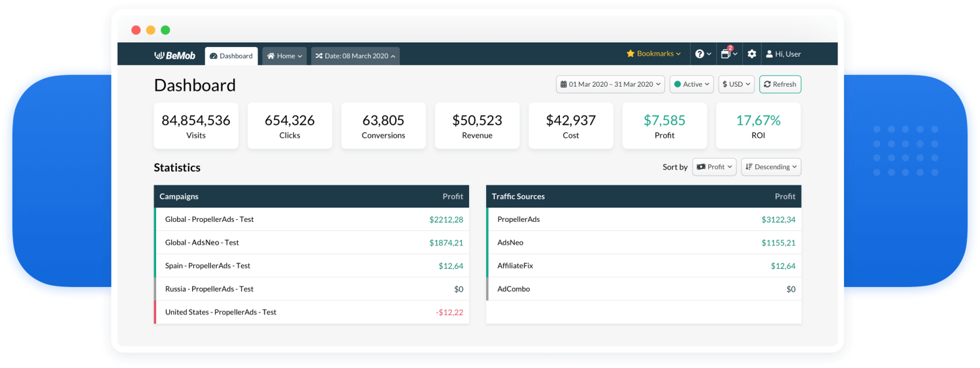Viewport: 980px width, 368px height.
Task: Click the refresh arrows icon
Action: pyautogui.click(x=767, y=84)
